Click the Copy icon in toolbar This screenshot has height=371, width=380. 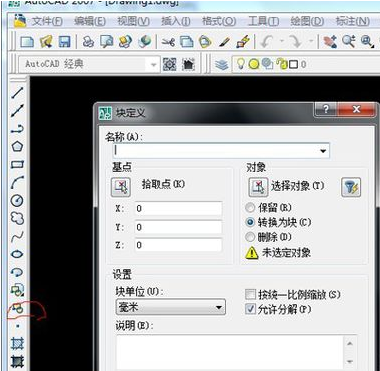(187, 42)
